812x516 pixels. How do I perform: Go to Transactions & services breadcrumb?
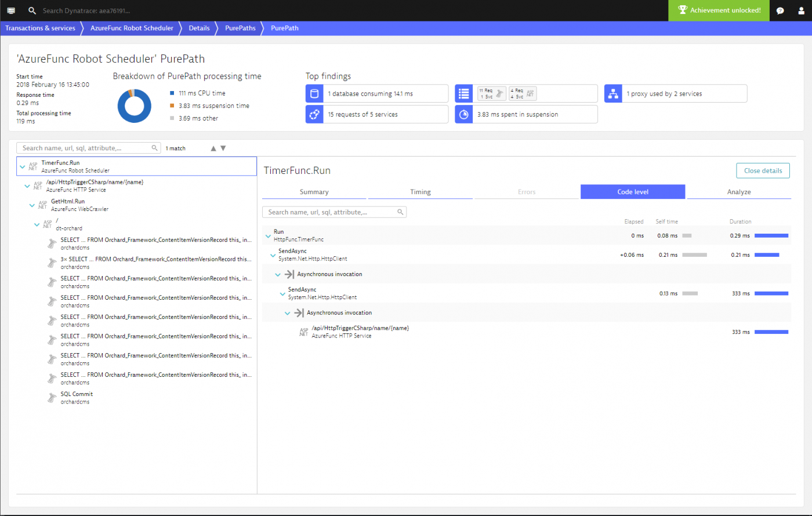(x=40, y=28)
